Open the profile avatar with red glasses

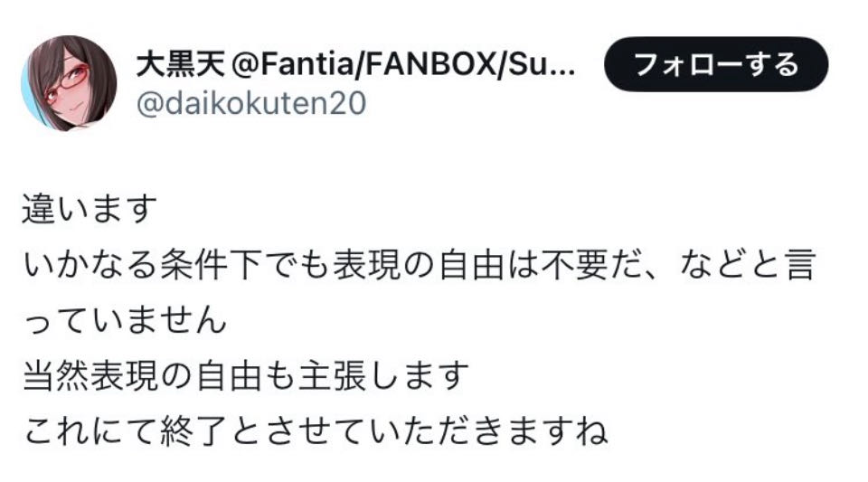pyautogui.click(x=69, y=83)
